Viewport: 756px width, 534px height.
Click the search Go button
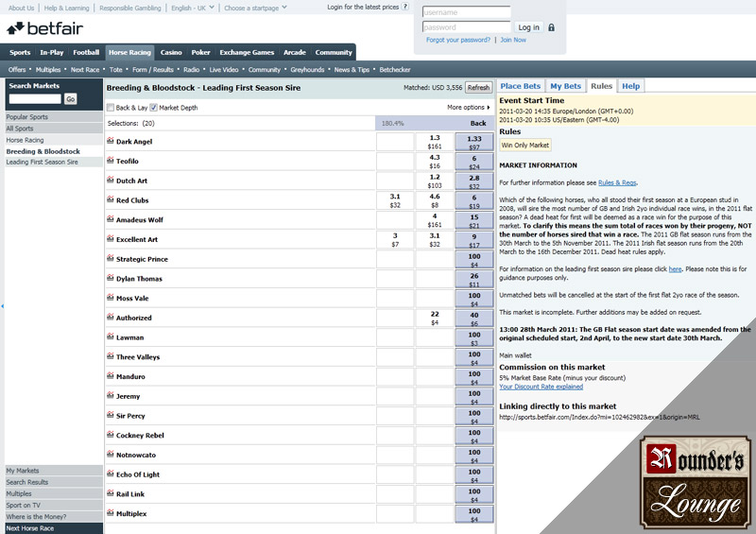(x=70, y=99)
